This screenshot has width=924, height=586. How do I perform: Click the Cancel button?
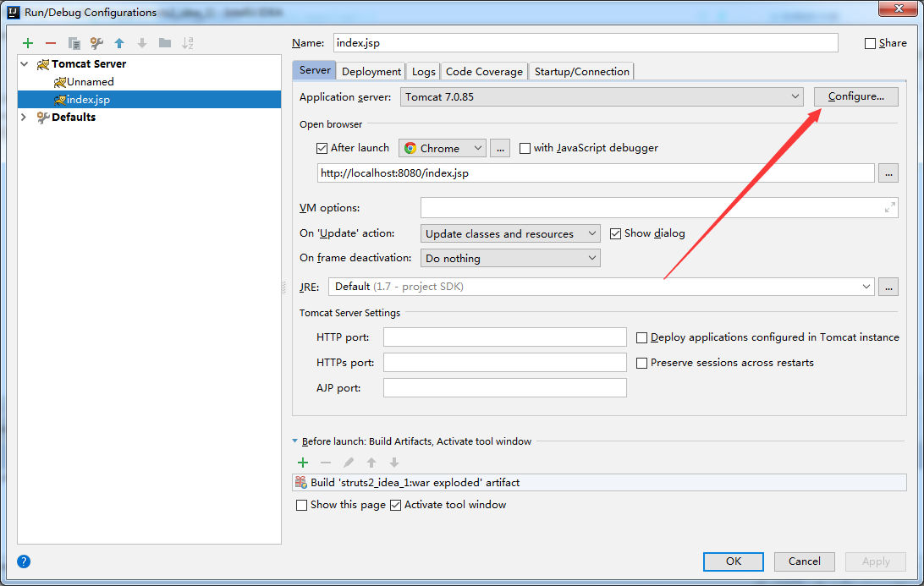coord(805,561)
